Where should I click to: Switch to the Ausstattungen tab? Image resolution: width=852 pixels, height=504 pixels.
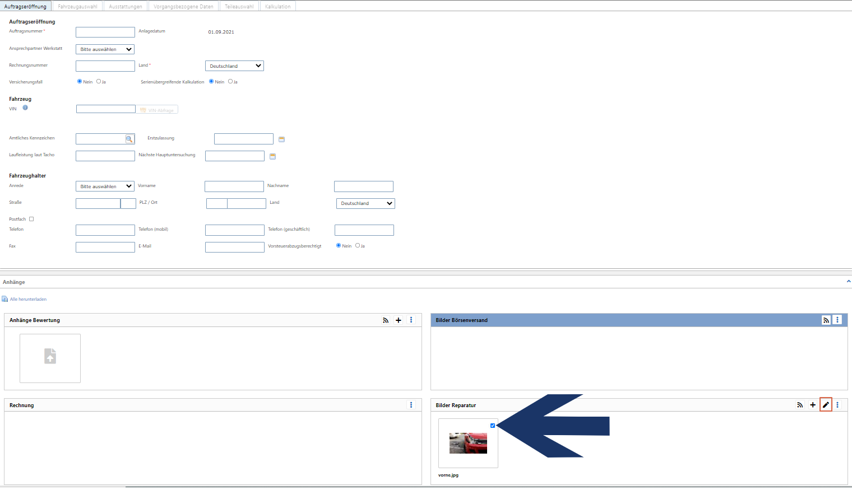(x=126, y=6)
